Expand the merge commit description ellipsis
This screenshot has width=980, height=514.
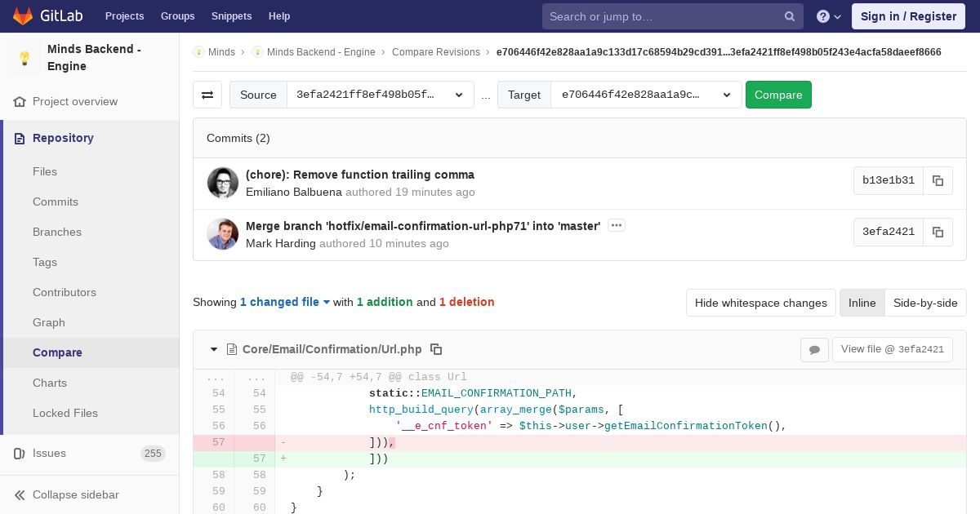(617, 225)
